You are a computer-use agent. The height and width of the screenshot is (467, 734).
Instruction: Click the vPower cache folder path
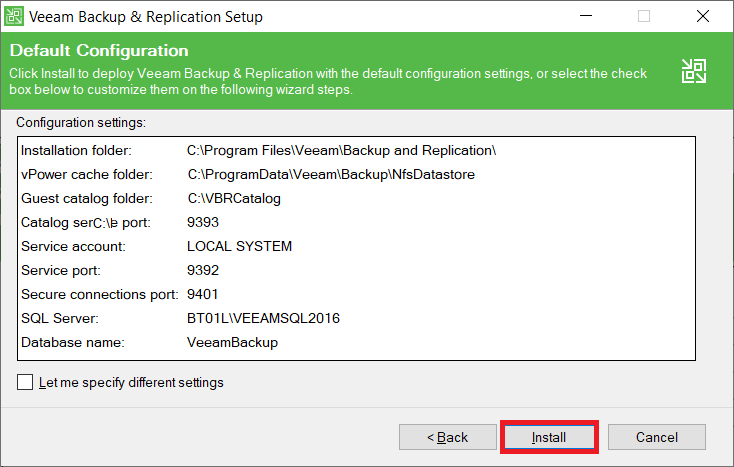(x=330, y=174)
